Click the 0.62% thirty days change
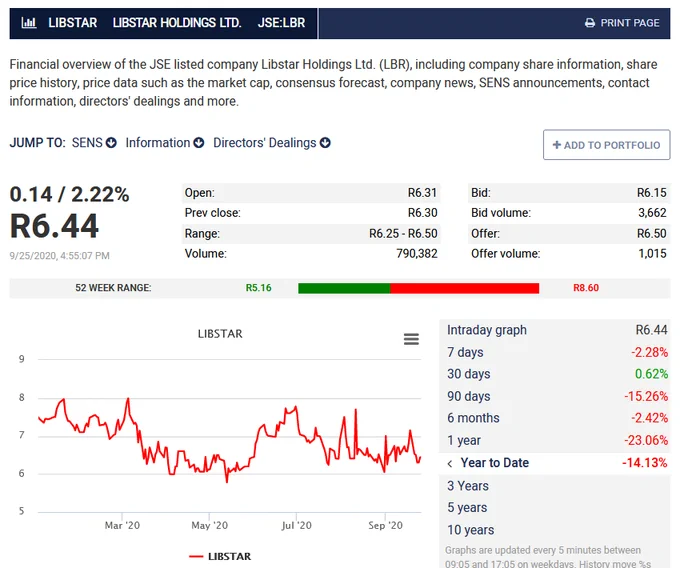Viewport: 680px width, 568px height. (651, 374)
